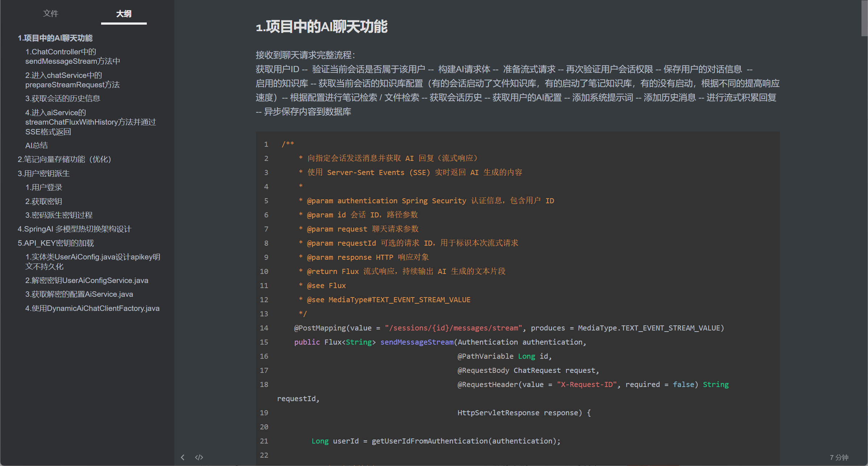Viewport: 868px width, 466px height.
Task: Jump to 2.笔记向量存储功能（优化）heading
Action: tap(65, 159)
